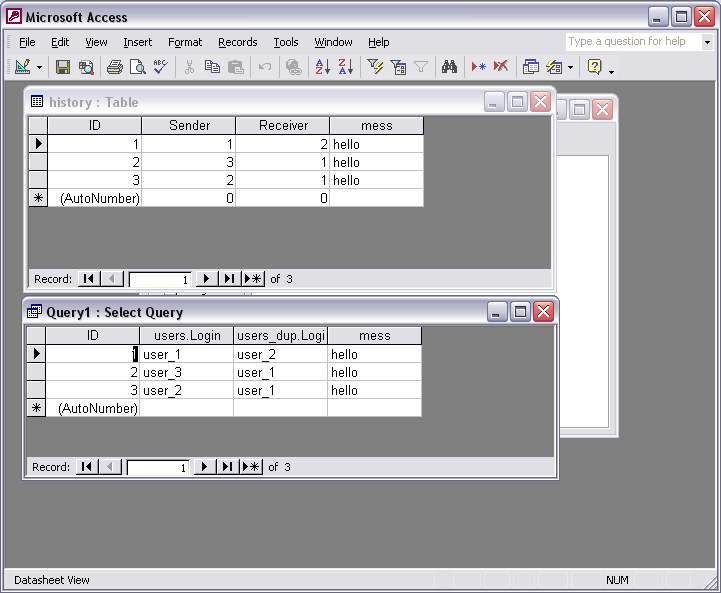The height and width of the screenshot is (593, 721).
Task: Open Print Preview from toolbar
Action: (137, 67)
